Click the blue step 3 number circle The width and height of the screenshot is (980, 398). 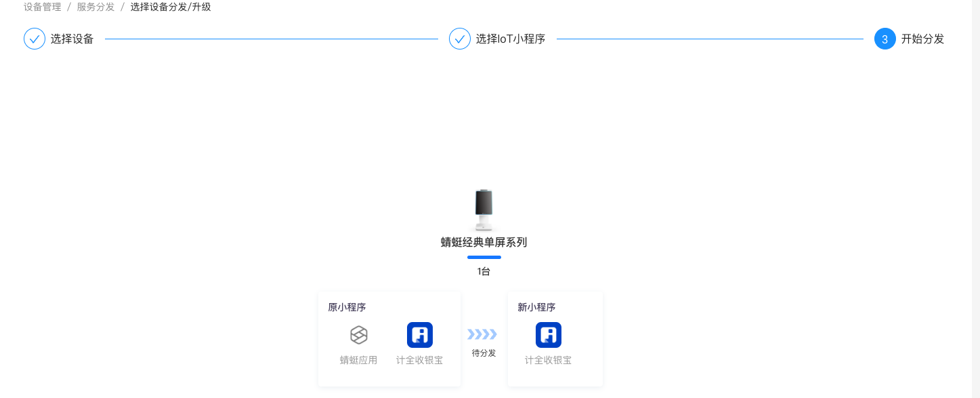[885, 39]
